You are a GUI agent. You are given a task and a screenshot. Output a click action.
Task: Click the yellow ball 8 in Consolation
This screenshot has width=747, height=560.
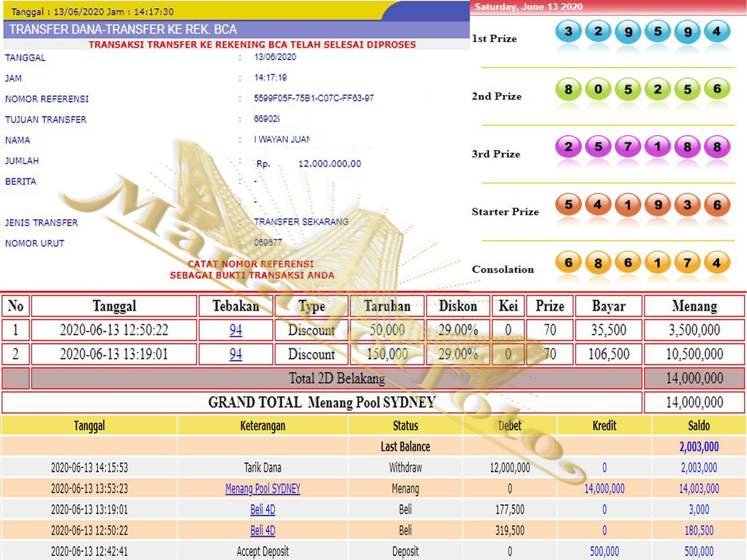click(598, 262)
